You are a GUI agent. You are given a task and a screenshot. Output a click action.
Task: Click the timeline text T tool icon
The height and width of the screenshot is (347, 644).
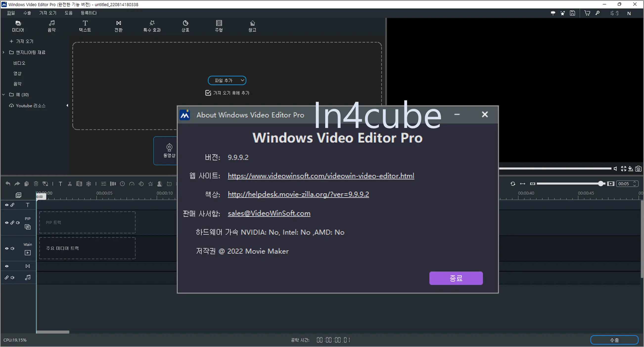60,184
